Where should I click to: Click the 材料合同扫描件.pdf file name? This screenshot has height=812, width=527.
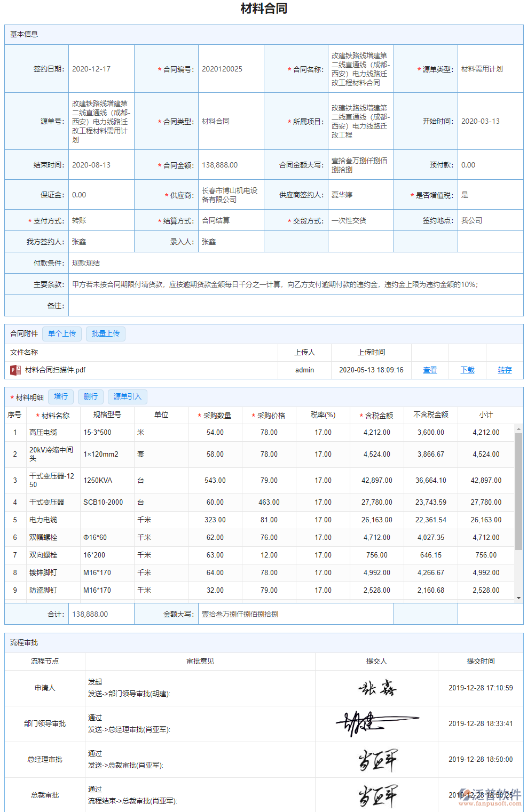[55, 370]
